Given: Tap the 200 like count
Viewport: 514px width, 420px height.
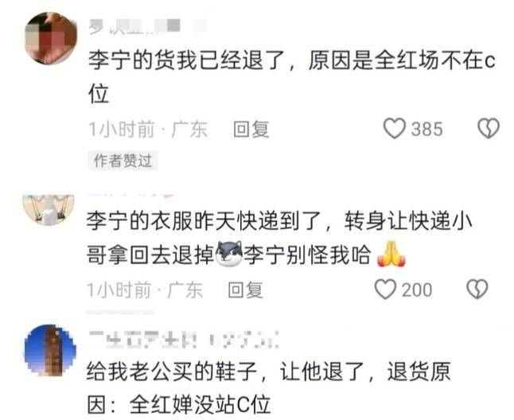Looking at the screenshot, I should [x=417, y=290].
